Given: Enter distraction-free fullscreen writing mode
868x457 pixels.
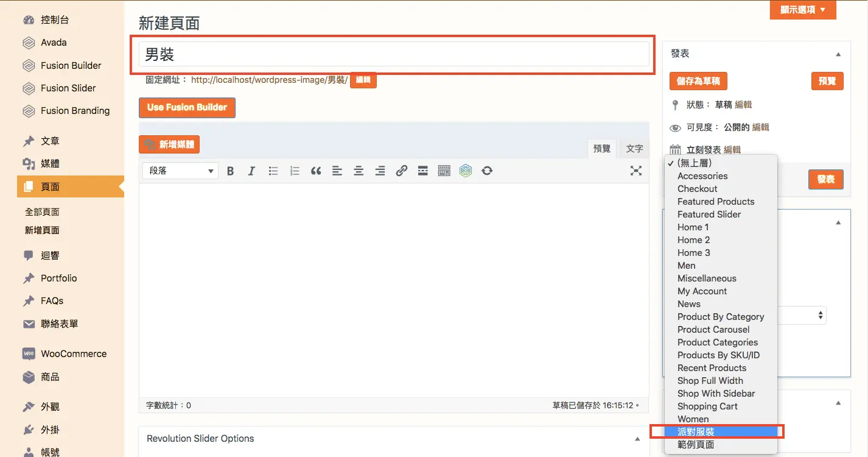Looking at the screenshot, I should pyautogui.click(x=636, y=171).
